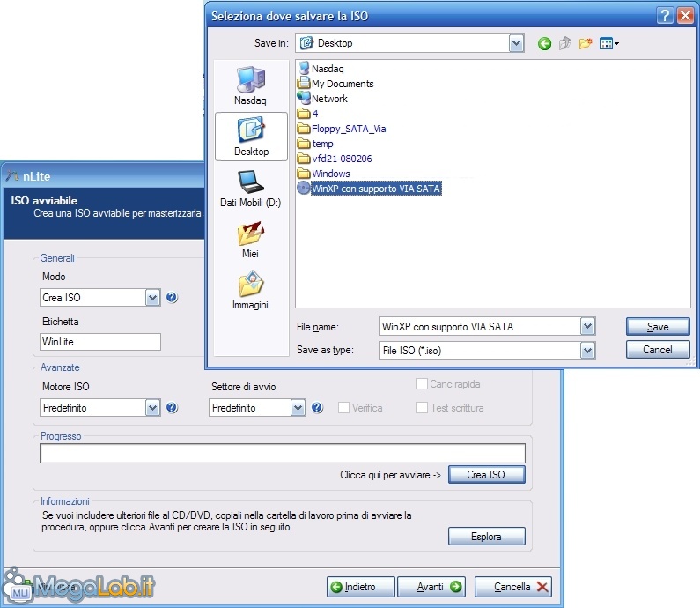
Task: Enable the Verifica checkbox
Action: pyautogui.click(x=343, y=407)
